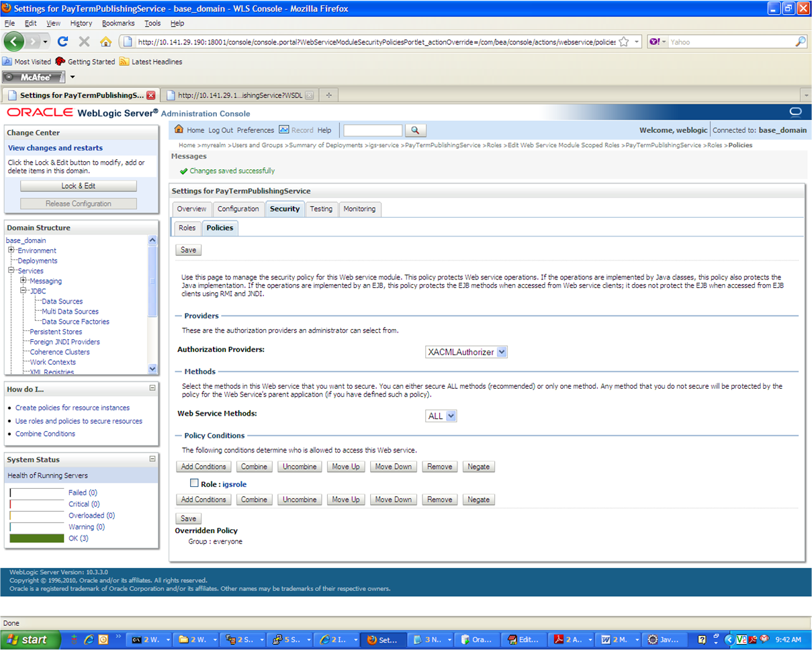Open View changes and restarts link
The width and height of the screenshot is (812, 650).
[55, 148]
